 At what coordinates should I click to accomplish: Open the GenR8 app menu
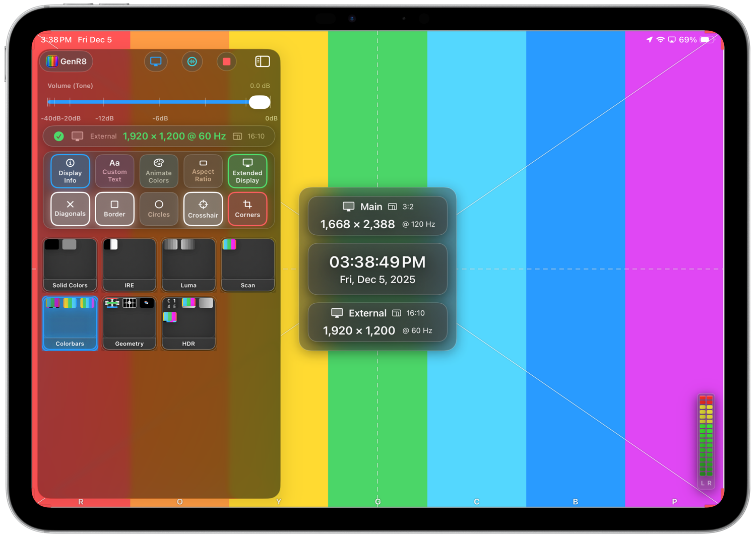coord(67,61)
